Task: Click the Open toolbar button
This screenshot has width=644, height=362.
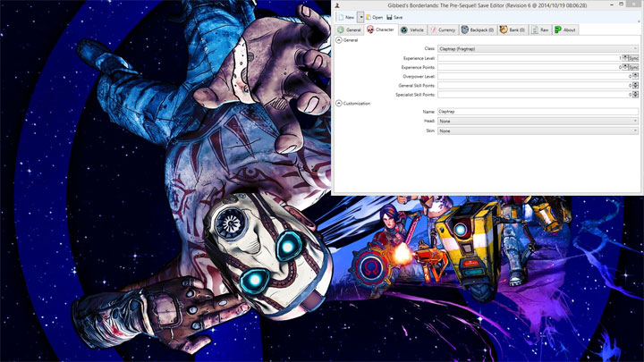Action: [374, 17]
